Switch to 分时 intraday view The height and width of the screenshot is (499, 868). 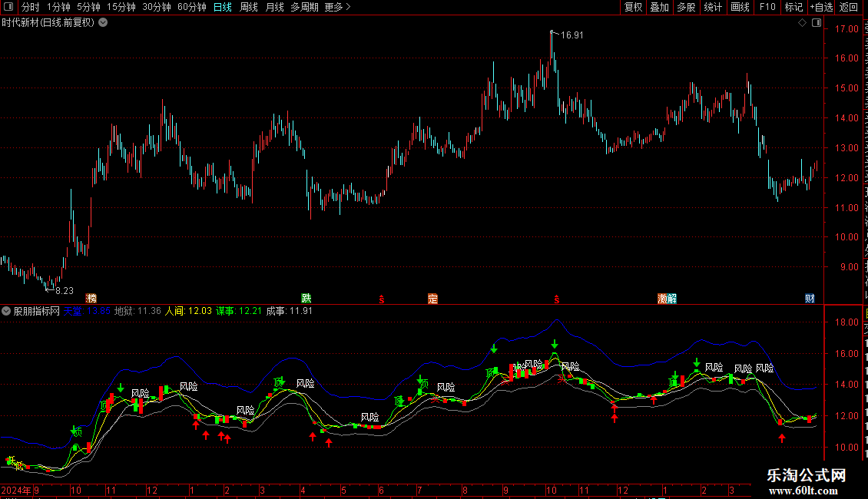(31, 7)
